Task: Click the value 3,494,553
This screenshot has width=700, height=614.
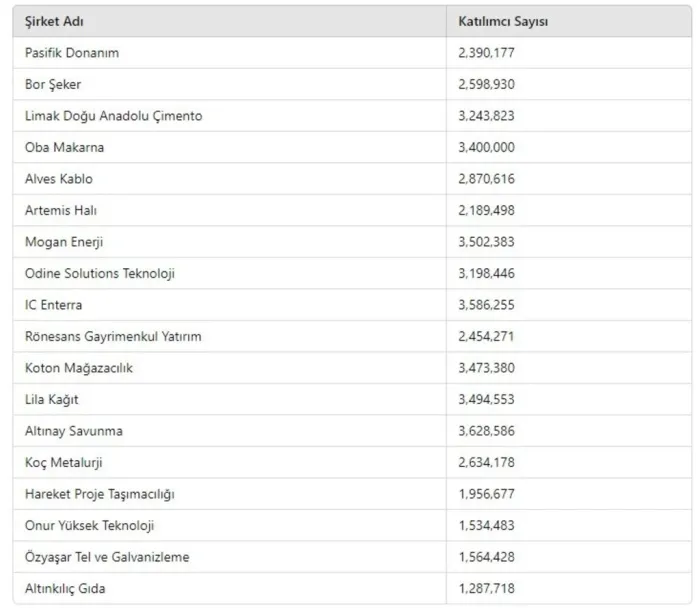Action: tap(486, 399)
